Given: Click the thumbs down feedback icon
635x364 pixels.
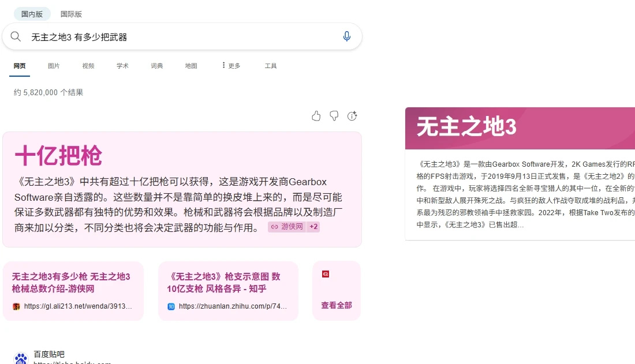Looking at the screenshot, I should 334,116.
